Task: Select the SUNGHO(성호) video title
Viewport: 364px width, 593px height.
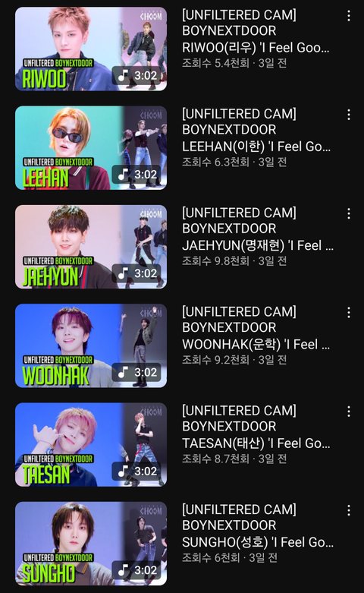Action: (258, 525)
